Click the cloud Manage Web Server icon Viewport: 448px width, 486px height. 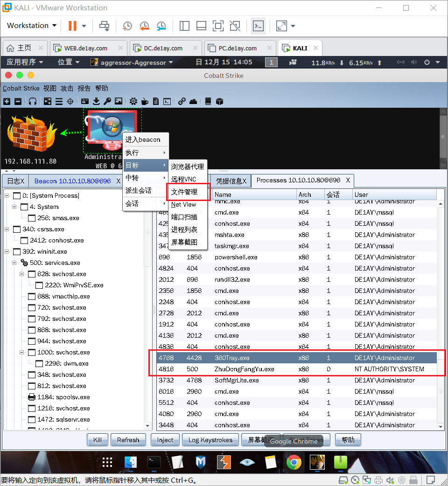tap(193, 101)
